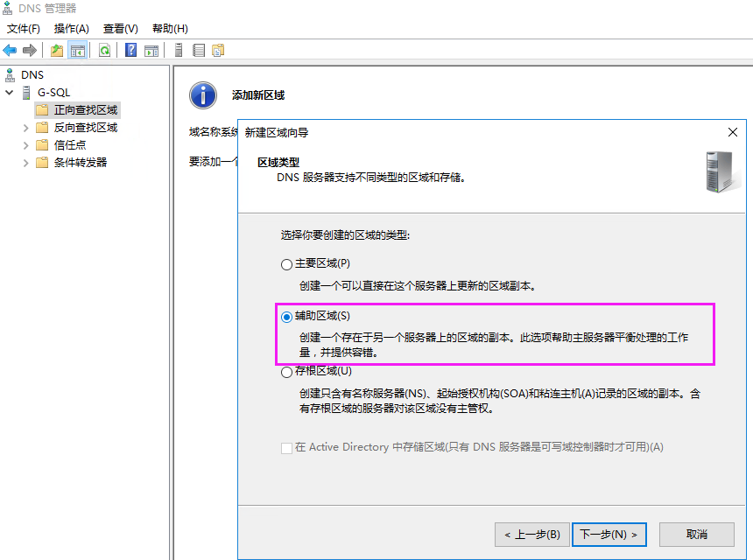Expand the 条件转发器 tree node
Image resolution: width=753 pixels, height=560 pixels.
(26, 163)
